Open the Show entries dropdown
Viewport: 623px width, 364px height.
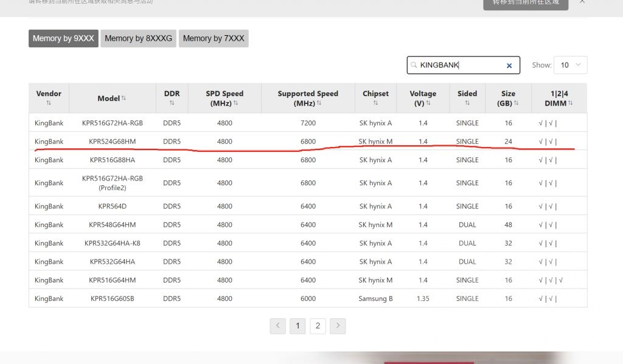click(570, 65)
